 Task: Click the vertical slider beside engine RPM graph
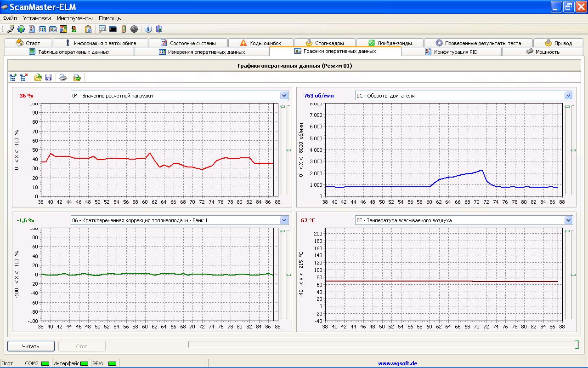point(573,150)
